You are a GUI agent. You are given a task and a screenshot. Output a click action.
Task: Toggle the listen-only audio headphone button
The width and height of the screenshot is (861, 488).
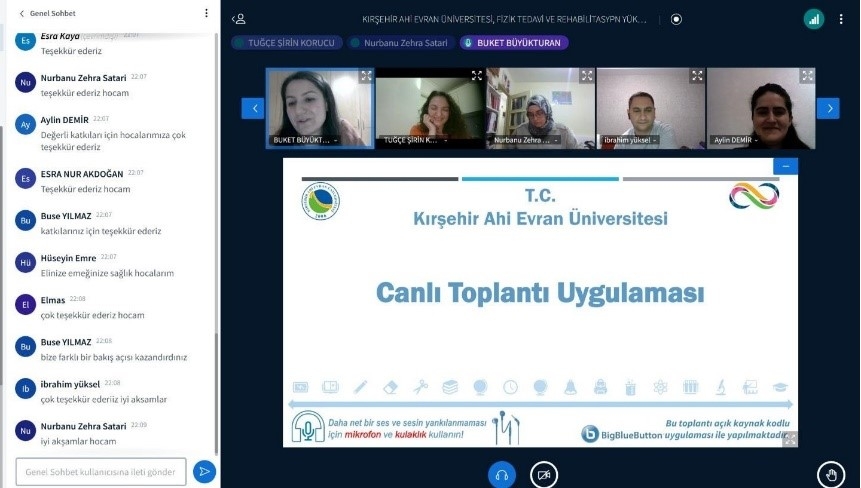pos(501,475)
